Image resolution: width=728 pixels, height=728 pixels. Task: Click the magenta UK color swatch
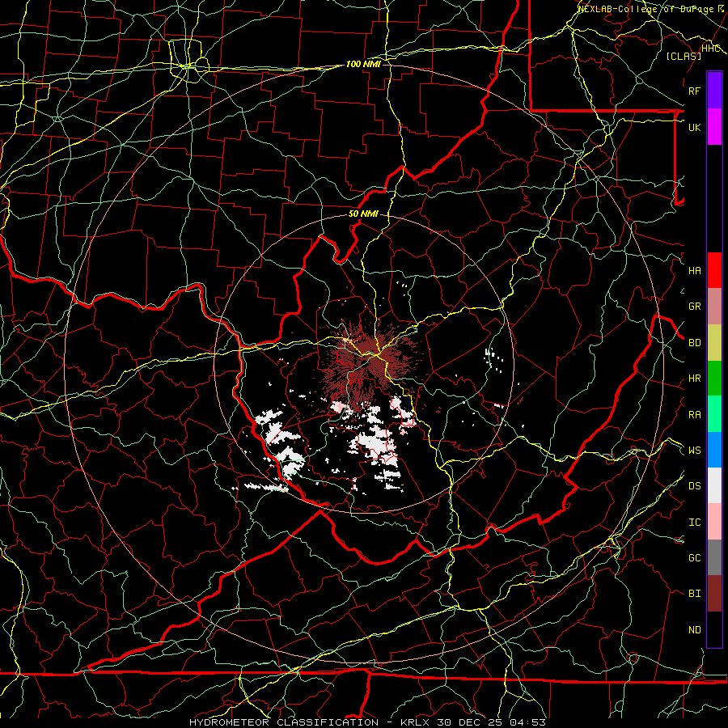pos(714,127)
